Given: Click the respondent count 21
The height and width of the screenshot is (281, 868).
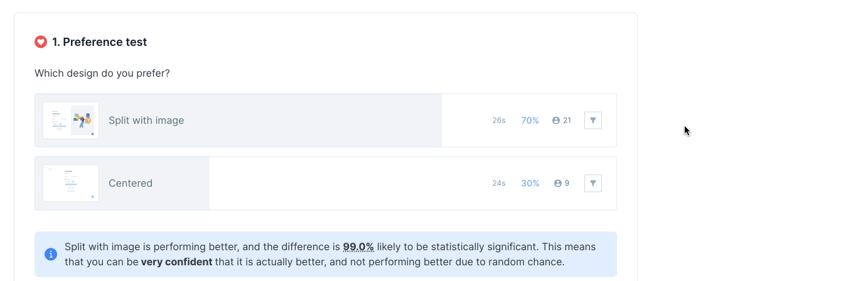Looking at the screenshot, I should point(567,120).
